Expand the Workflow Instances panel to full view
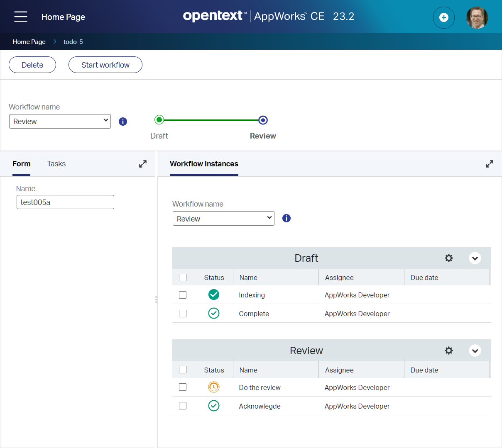The height and width of the screenshot is (448, 502). click(490, 164)
